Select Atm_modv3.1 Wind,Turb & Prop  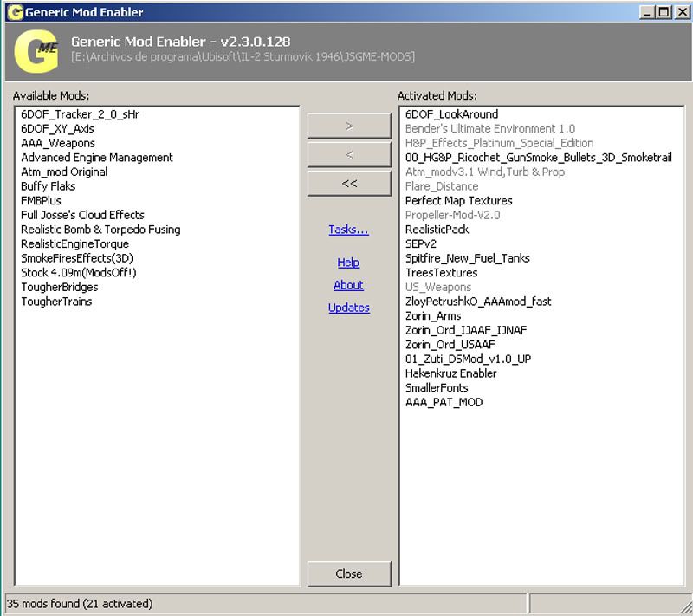(x=485, y=172)
